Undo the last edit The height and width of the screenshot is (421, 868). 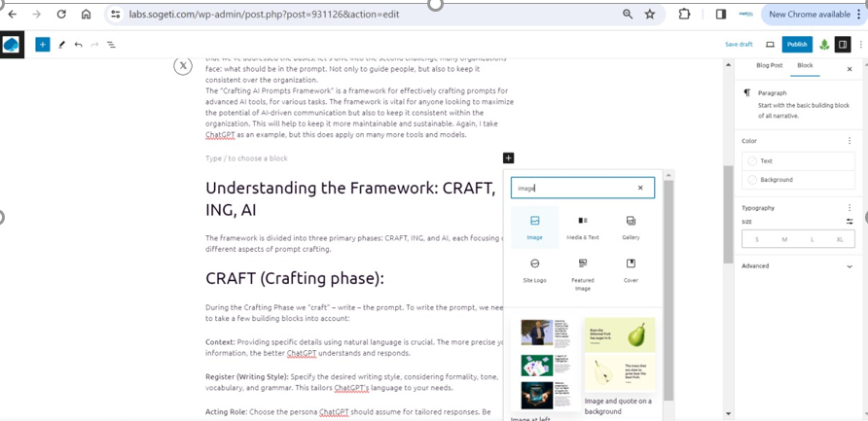click(78, 45)
